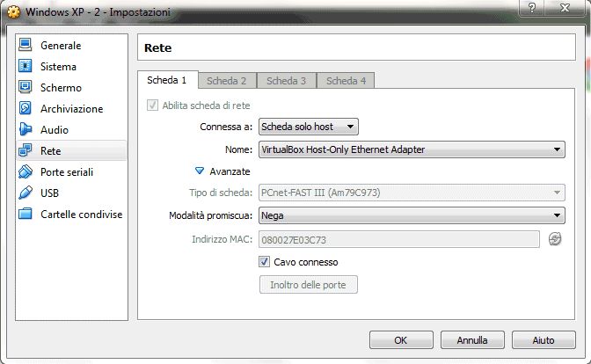Click the Rete network icon
This screenshot has height=364, width=591.
26,150
